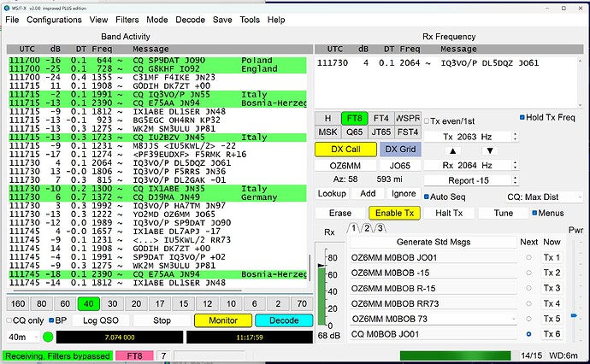Select the Next radio for Tx 5
Viewport: 590px width, 364px height.
tap(528, 319)
